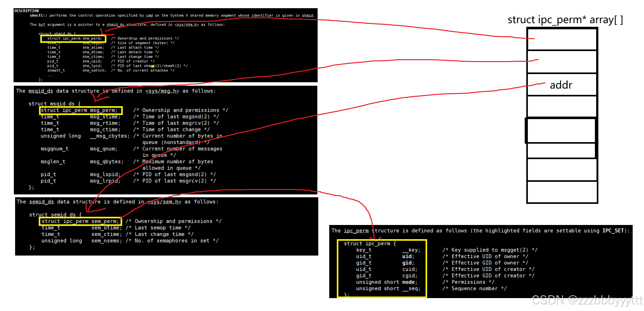Click '/* Key supplied to msgget(2) */' comment
The width and height of the screenshot is (644, 311).
(490, 250)
